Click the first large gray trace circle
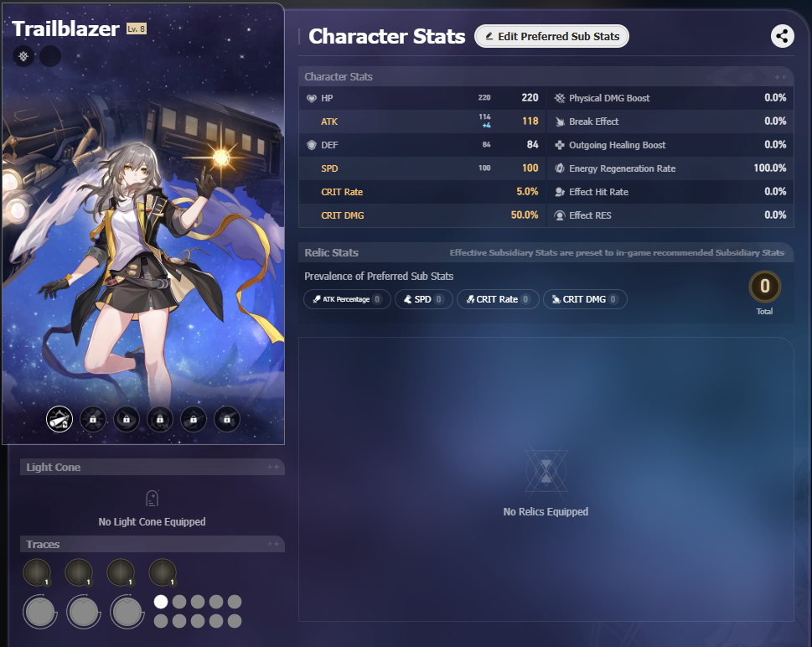Viewport: 812px width, 647px height. 40,612
